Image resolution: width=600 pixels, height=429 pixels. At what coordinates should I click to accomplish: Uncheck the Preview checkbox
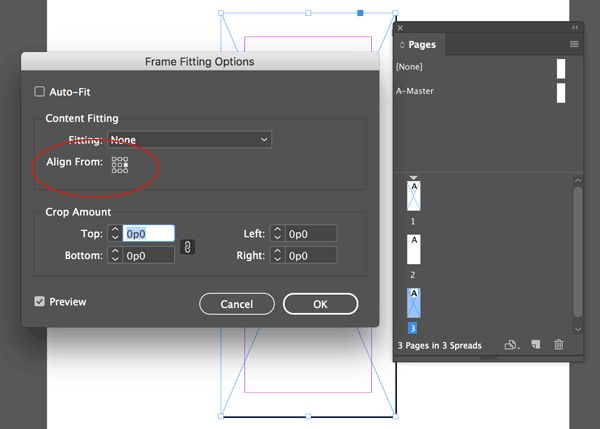(x=39, y=302)
